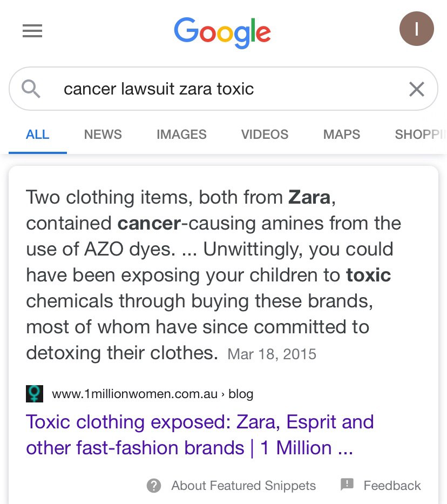The height and width of the screenshot is (504, 447).
Task: Click the featured snippet text about Zara
Action: pos(214,275)
